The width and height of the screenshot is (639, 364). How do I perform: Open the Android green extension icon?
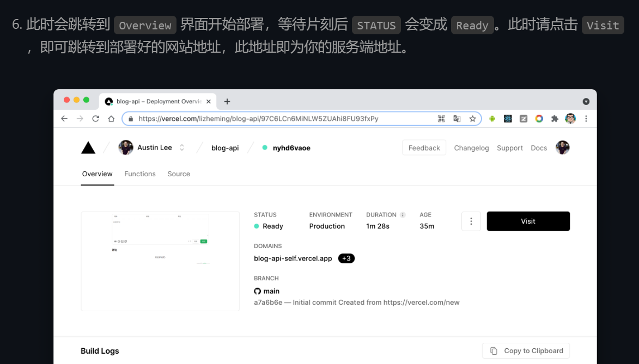tap(492, 119)
